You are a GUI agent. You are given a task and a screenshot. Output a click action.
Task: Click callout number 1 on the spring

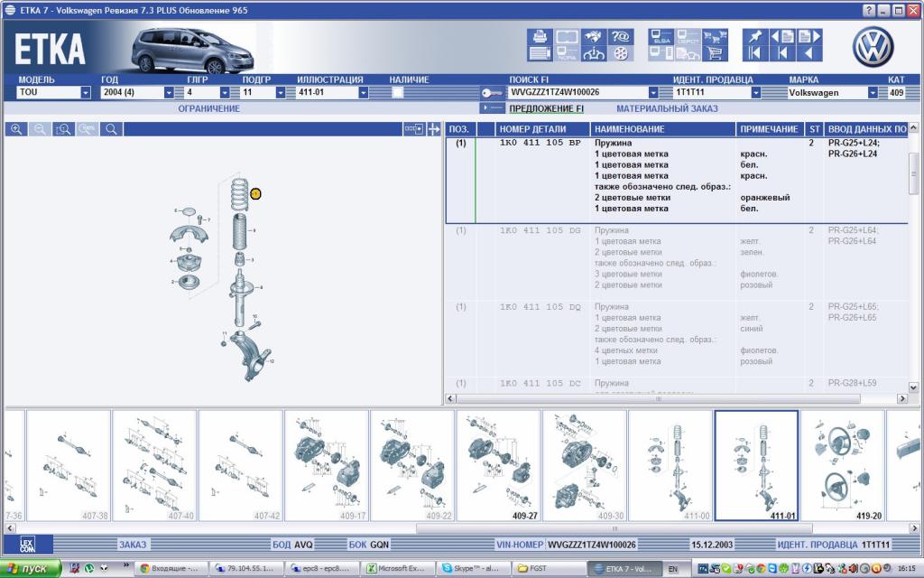(x=255, y=193)
